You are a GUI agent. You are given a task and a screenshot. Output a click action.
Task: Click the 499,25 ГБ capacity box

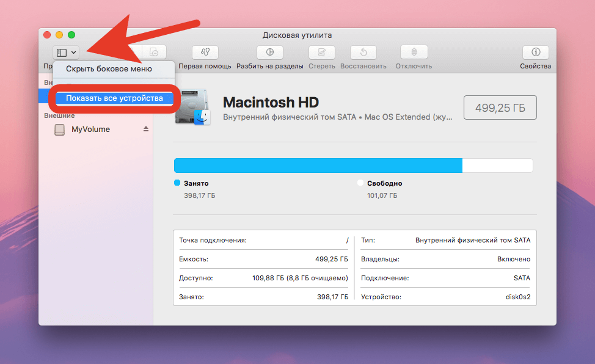(500, 107)
